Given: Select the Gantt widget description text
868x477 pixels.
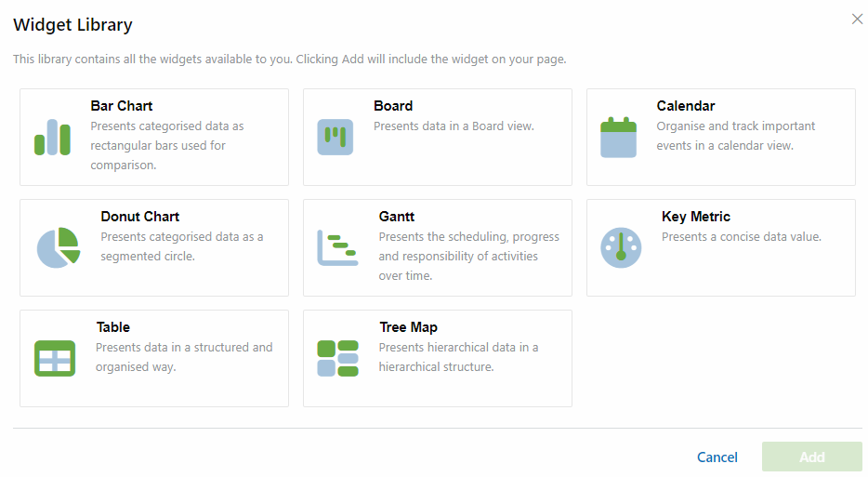Looking at the screenshot, I should pyautogui.click(x=469, y=256).
